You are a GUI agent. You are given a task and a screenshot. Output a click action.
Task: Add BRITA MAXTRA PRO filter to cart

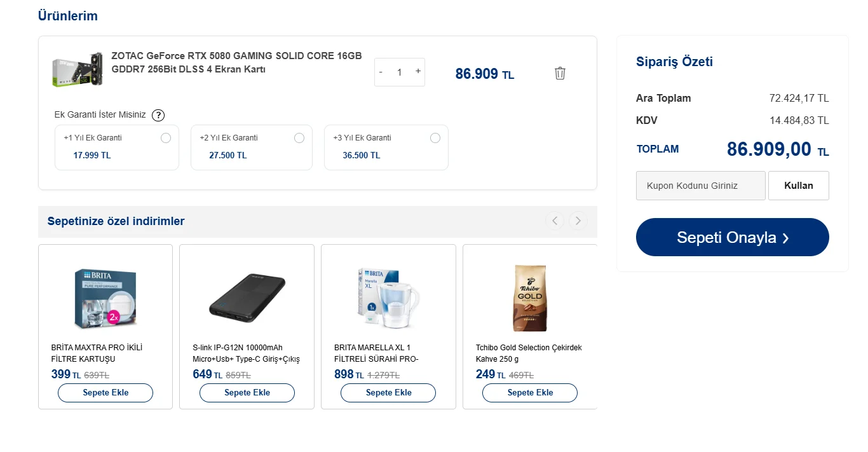(105, 393)
